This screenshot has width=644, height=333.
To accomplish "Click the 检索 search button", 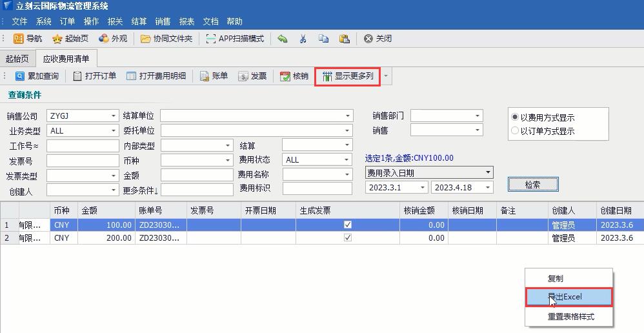I will click(x=532, y=185).
